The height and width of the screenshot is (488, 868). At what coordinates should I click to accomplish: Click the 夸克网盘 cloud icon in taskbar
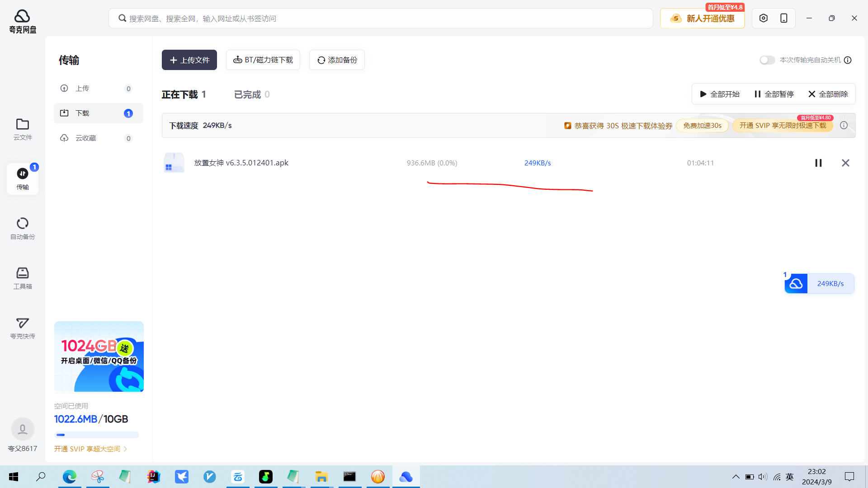tap(406, 477)
